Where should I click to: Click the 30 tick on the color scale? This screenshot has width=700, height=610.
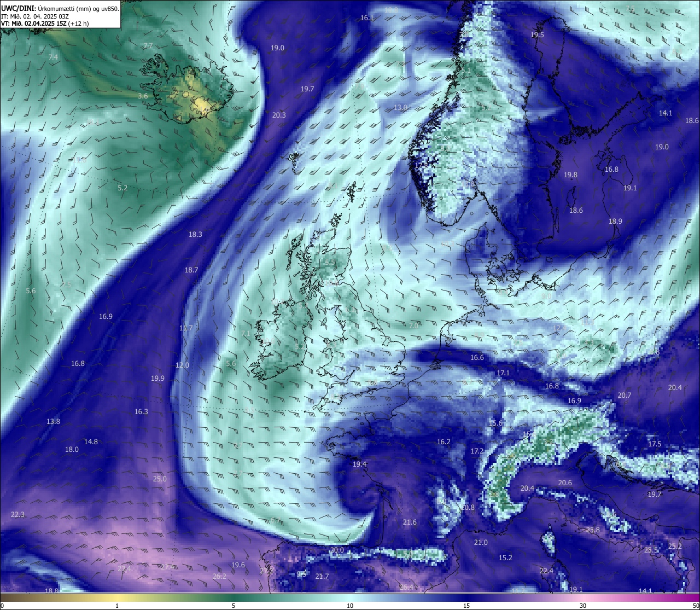click(x=583, y=606)
